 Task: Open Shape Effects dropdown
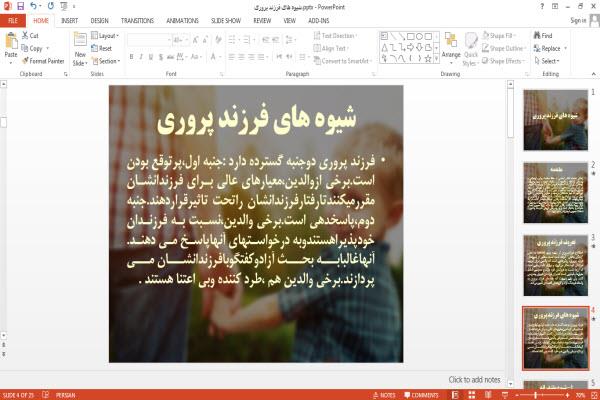click(x=504, y=61)
